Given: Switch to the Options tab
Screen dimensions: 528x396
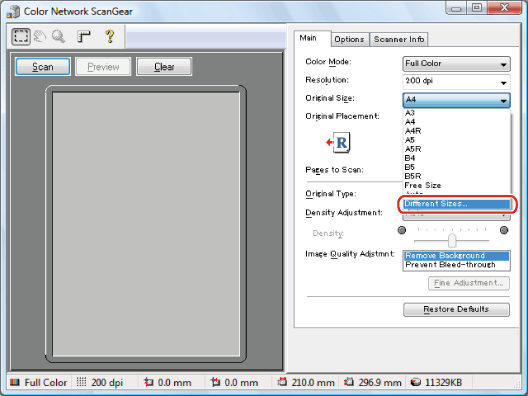Looking at the screenshot, I should pos(350,39).
